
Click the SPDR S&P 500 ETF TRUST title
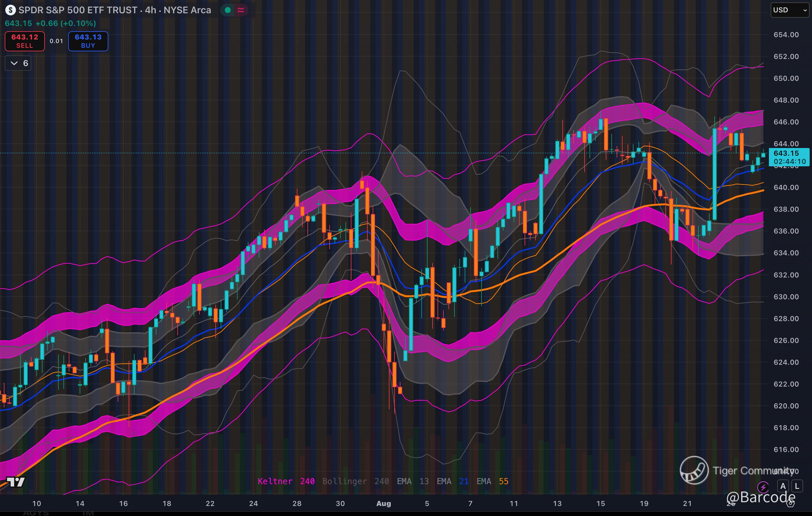tap(78, 10)
